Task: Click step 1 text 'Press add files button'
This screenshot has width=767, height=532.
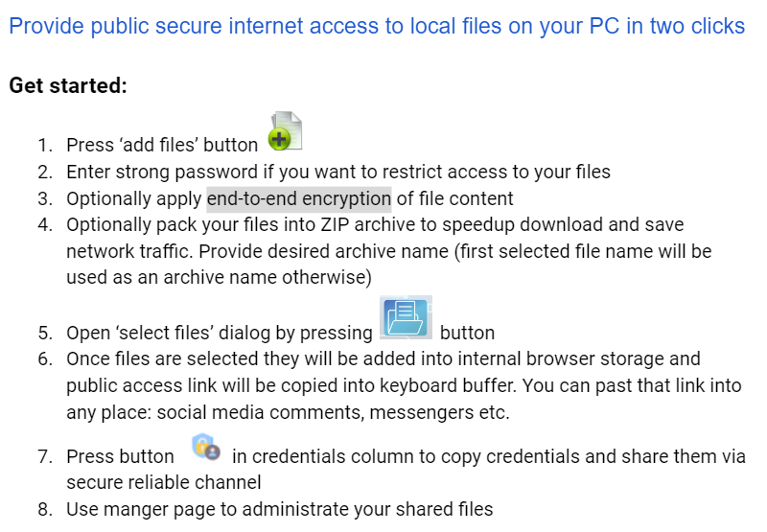Action: pos(162,146)
